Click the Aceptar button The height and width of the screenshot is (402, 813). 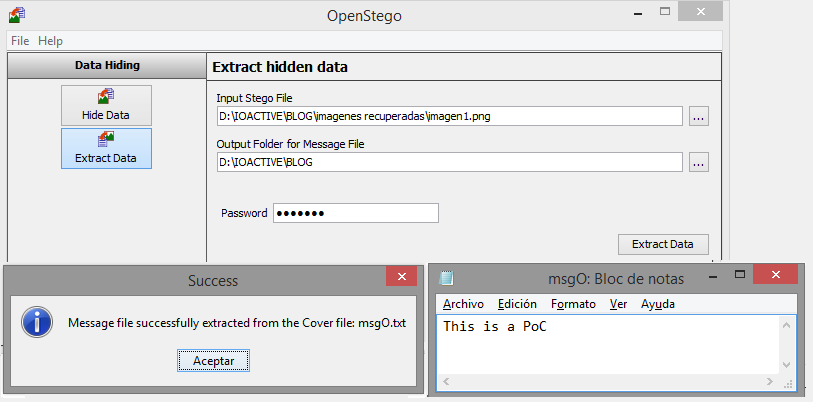point(213,361)
